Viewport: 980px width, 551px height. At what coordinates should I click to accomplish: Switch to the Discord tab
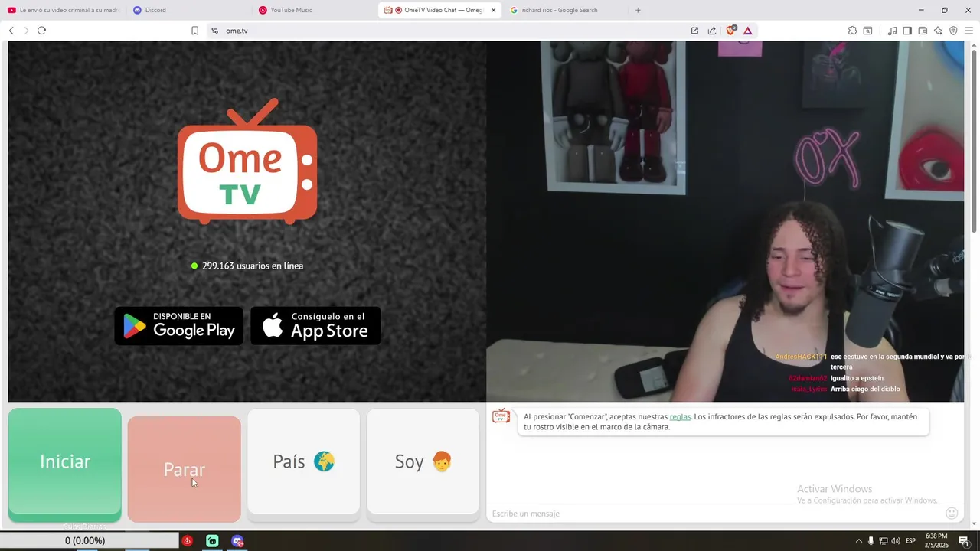pyautogui.click(x=188, y=10)
